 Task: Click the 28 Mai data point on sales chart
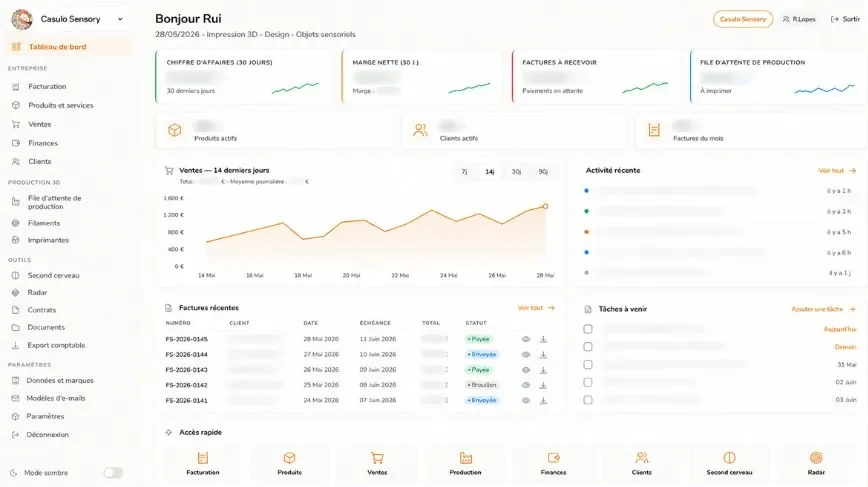click(x=545, y=206)
